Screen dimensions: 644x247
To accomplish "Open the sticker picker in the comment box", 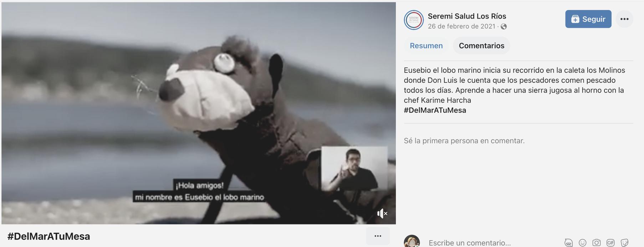I will click(x=624, y=243).
